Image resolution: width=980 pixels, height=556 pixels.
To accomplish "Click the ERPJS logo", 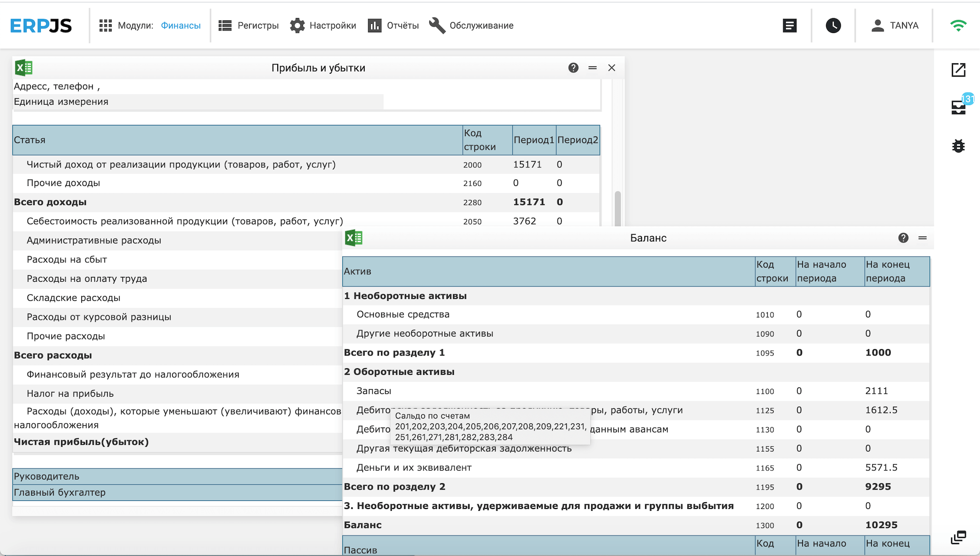I will click(x=41, y=26).
